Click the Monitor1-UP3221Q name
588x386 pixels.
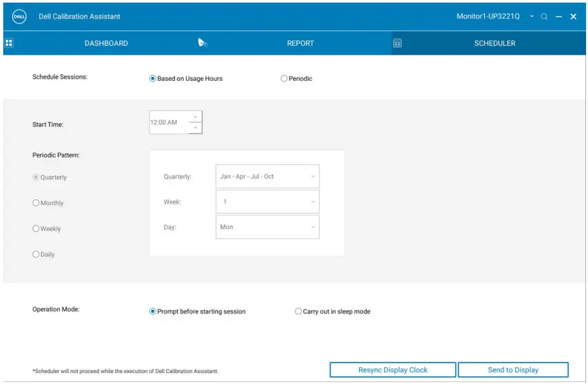pos(488,16)
